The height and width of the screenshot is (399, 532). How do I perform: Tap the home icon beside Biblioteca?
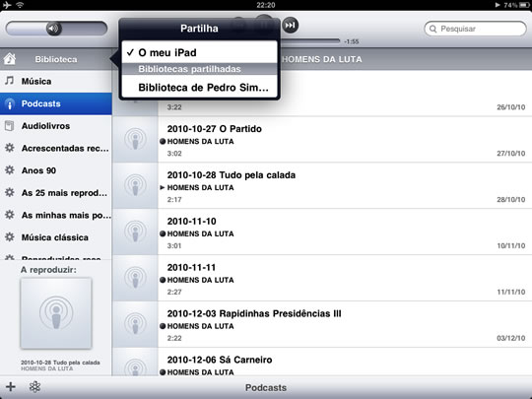coord(10,59)
